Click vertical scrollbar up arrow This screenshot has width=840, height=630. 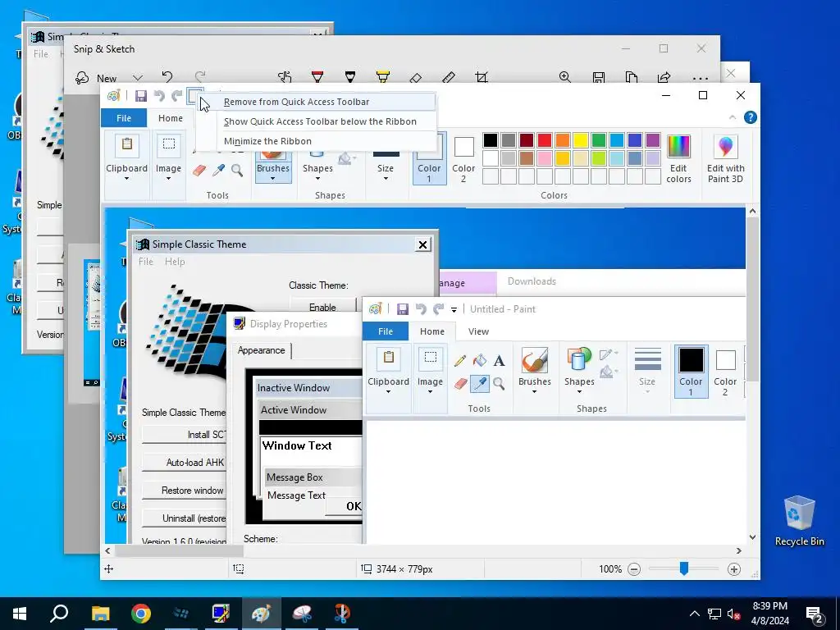click(x=753, y=211)
